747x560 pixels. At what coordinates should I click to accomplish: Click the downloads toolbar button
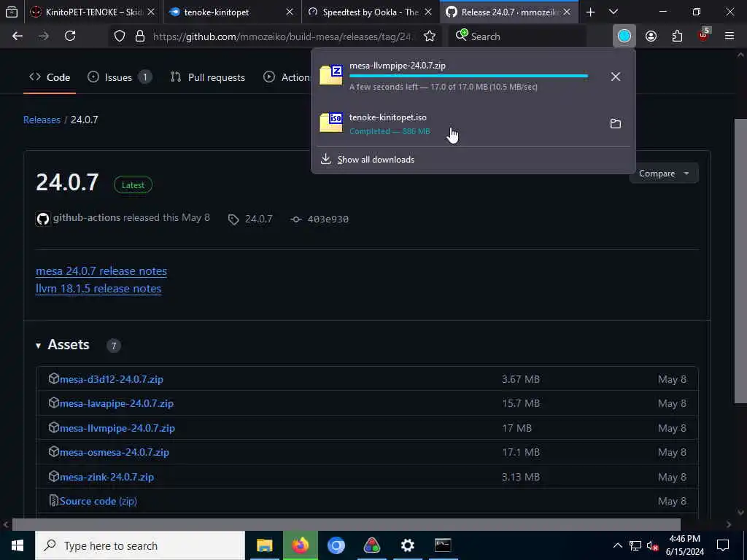[x=624, y=36]
